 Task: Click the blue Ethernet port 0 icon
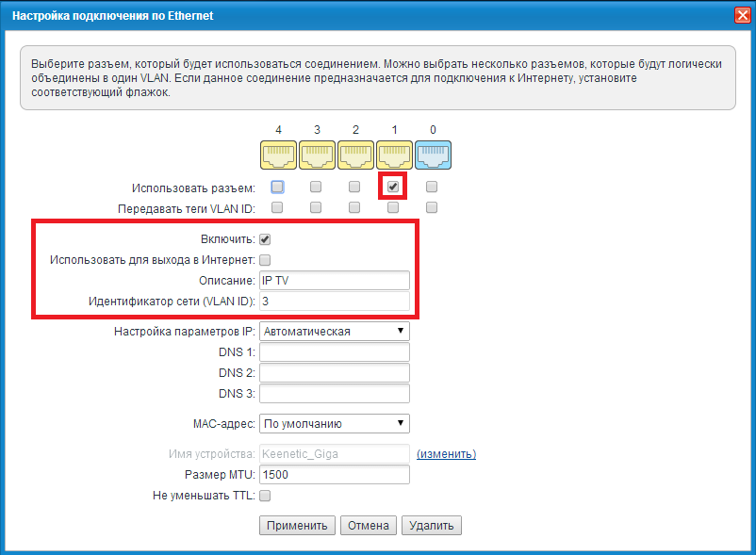click(432, 156)
